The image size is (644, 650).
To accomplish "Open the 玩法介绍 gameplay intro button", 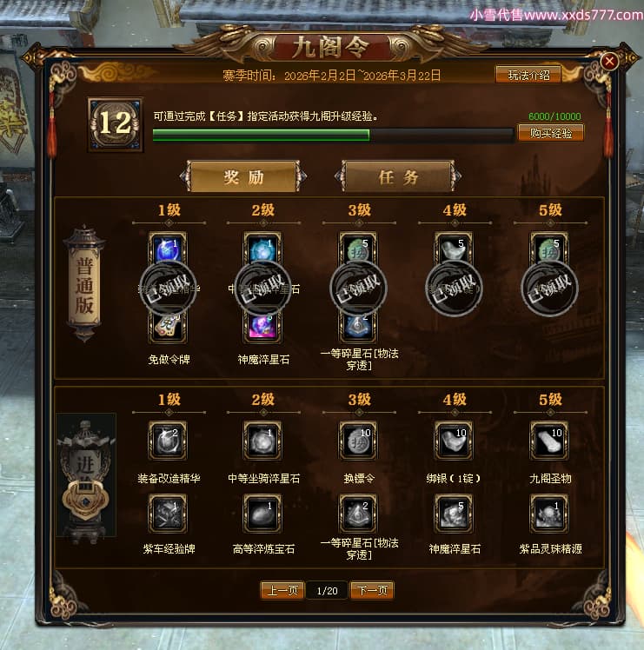I will click(528, 75).
